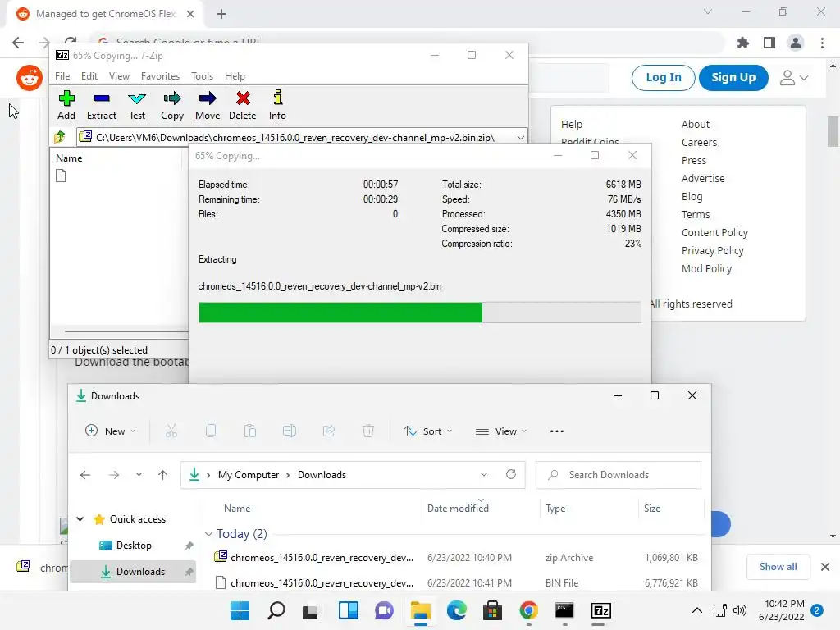
Task: Click the trash Delete icon in Downloads
Action: (x=368, y=431)
